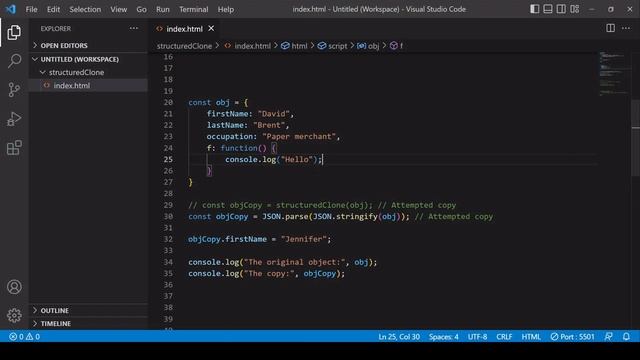
Task: Open the Explorer view in activity bar
Action: click(14, 32)
